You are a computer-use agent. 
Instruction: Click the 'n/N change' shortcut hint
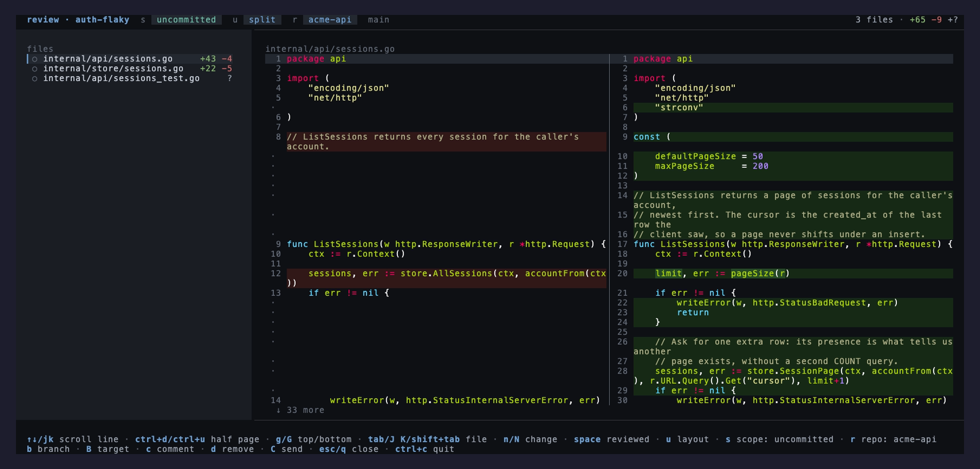pyautogui.click(x=530, y=440)
